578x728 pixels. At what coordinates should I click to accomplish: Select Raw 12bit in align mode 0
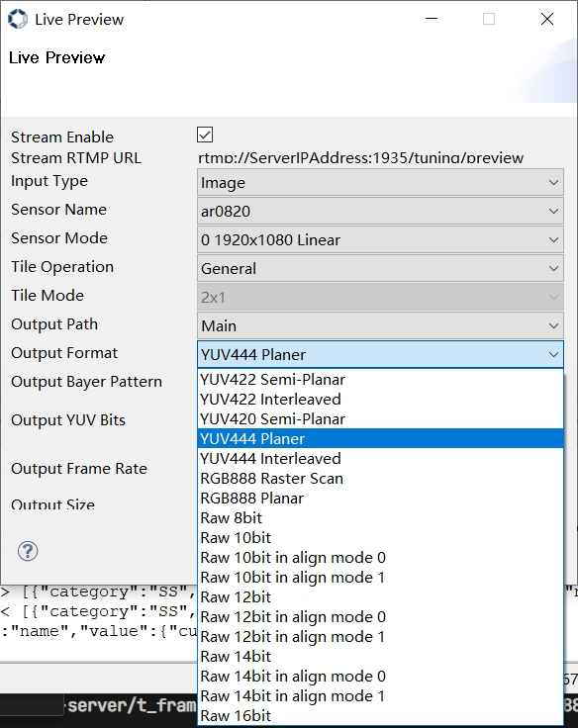point(380,617)
